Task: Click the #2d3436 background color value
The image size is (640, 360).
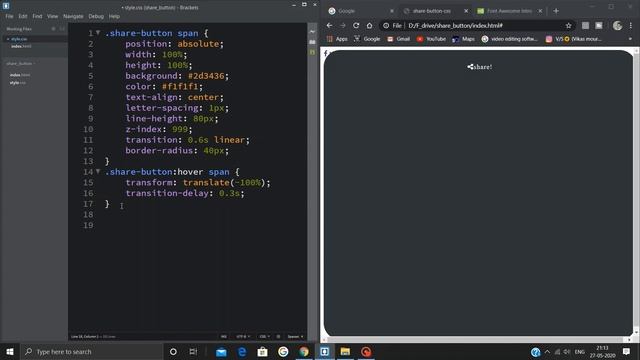Action: click(206, 76)
